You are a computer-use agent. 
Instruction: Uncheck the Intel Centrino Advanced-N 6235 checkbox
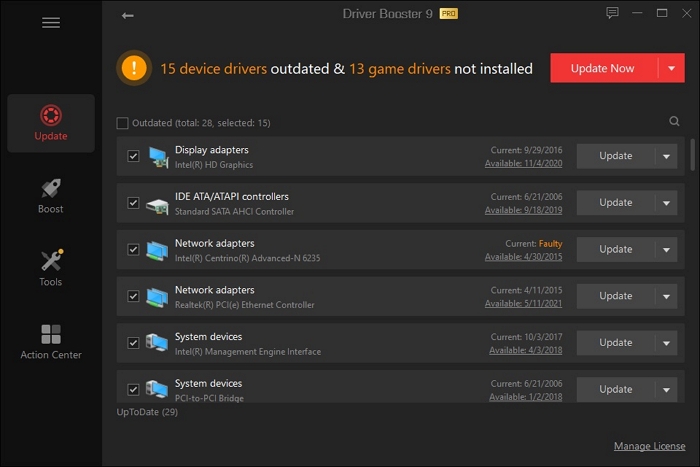133,250
